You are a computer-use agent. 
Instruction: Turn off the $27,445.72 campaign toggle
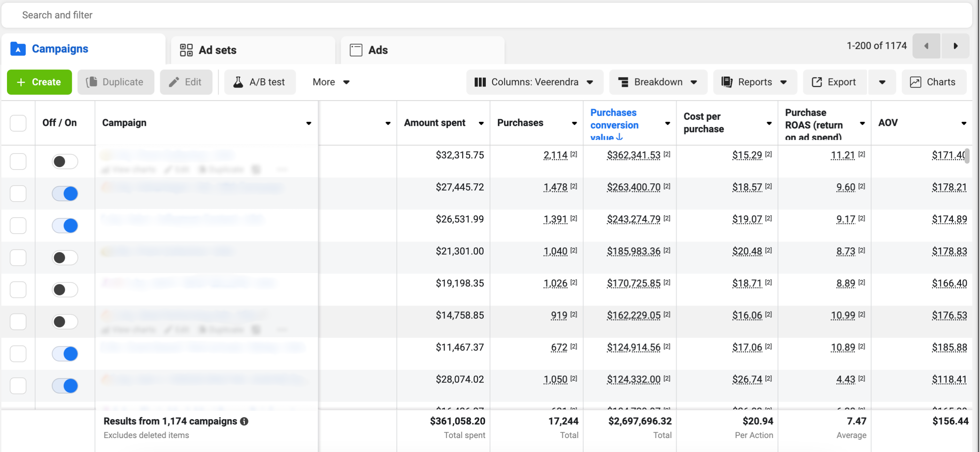[x=65, y=194]
